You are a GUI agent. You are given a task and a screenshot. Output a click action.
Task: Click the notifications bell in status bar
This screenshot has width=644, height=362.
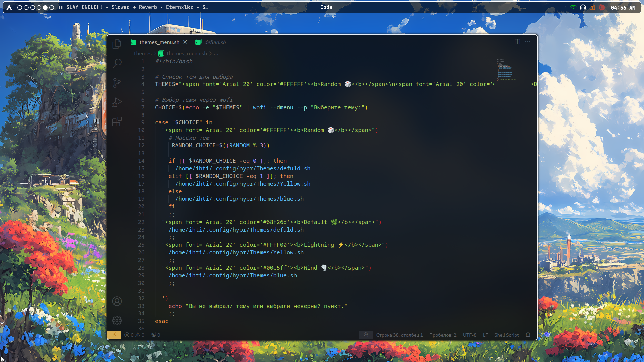click(x=528, y=335)
